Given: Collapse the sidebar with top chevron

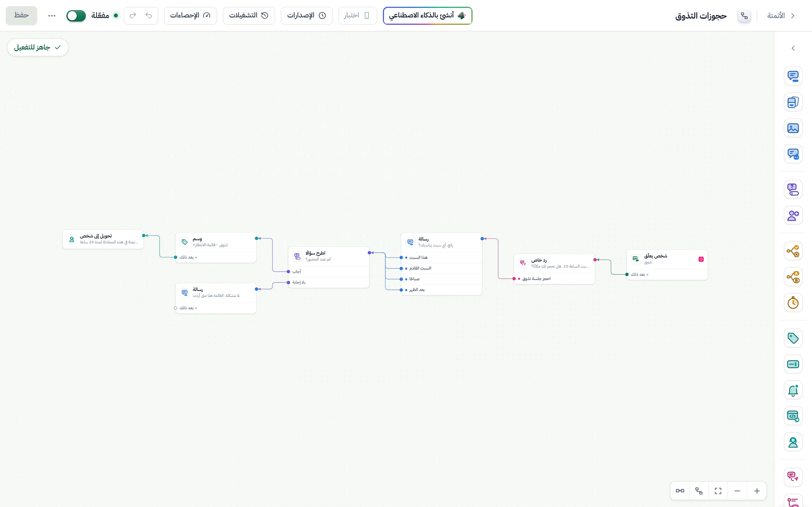Looking at the screenshot, I should [x=793, y=48].
